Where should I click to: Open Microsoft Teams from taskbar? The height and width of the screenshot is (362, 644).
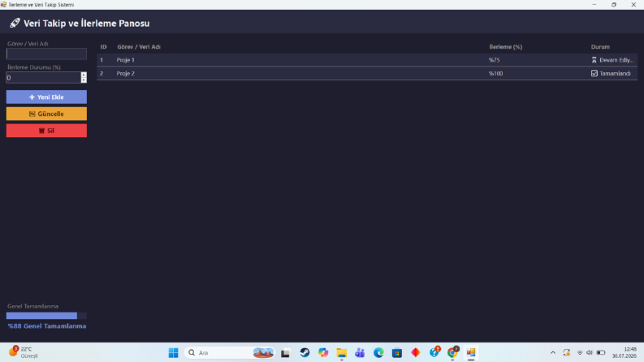[x=360, y=352]
